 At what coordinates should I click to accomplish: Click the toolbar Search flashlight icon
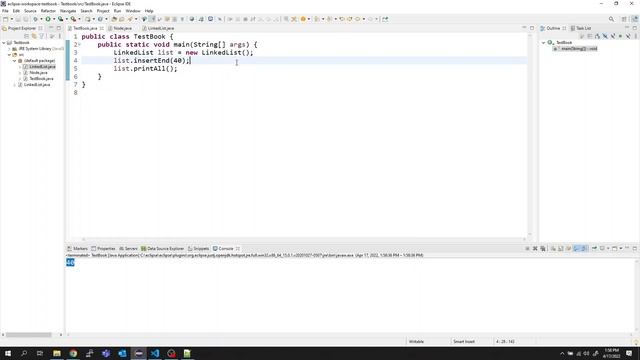[x=131, y=19]
